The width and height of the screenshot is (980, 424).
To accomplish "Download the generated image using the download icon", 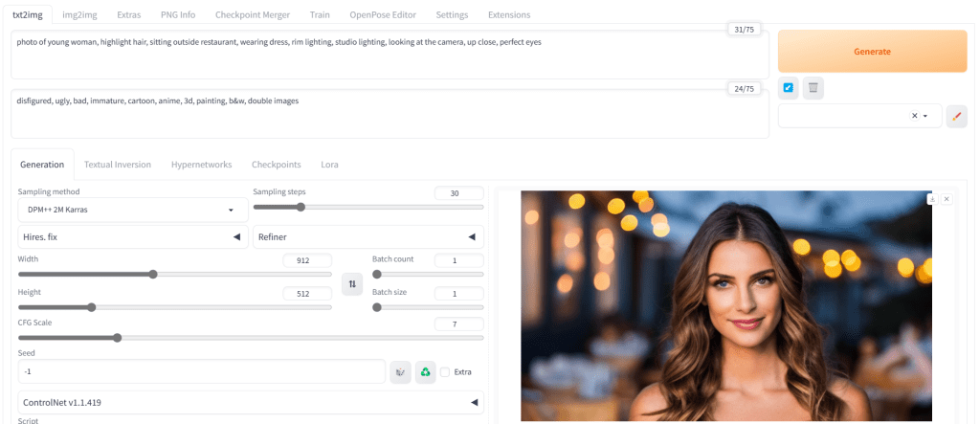I will (x=931, y=199).
